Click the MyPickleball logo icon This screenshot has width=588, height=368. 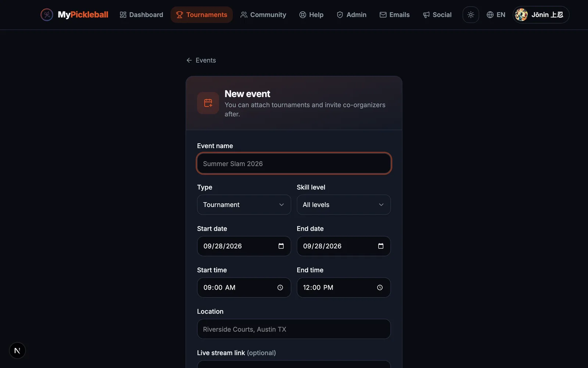tap(47, 15)
